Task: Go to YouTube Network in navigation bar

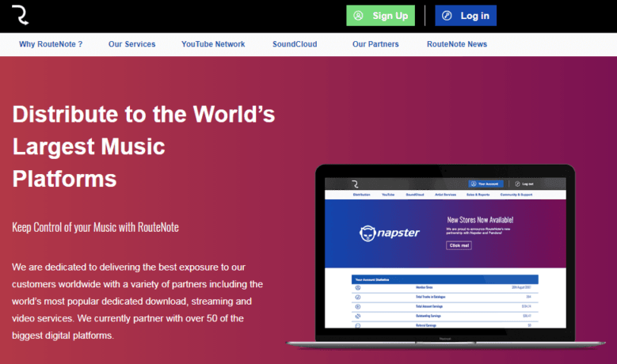Action: pyautogui.click(x=213, y=44)
